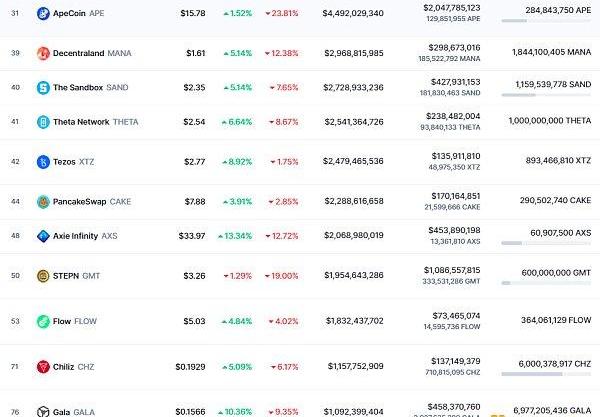This screenshot has width=600, height=417.
Task: Click the Tezos logo icon
Action: [43, 161]
